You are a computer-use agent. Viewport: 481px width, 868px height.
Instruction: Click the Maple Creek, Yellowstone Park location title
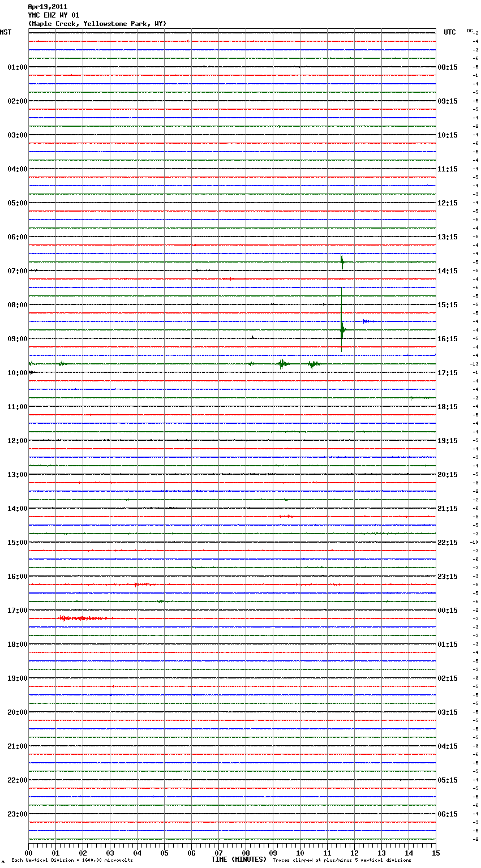[97, 24]
